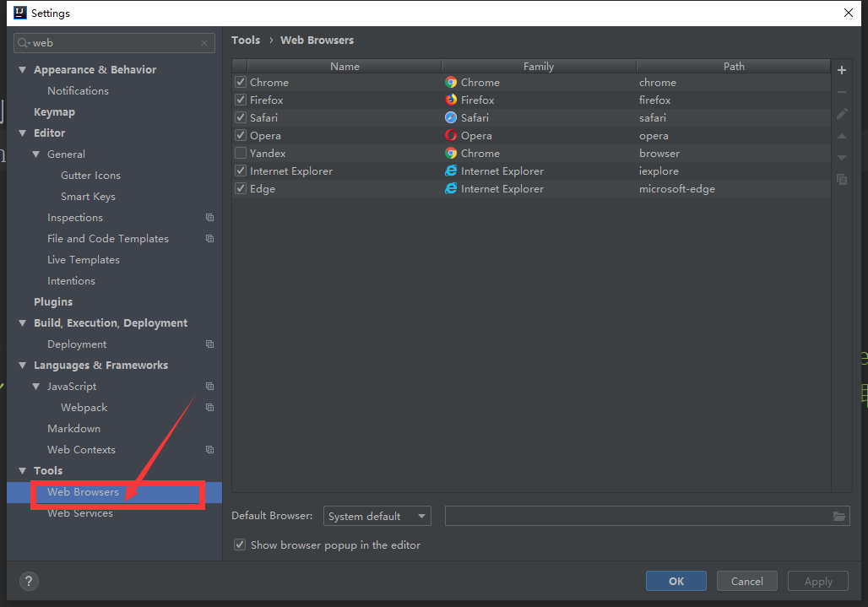
Task: Click the project-level icon next to Inspections
Action: 209,218
